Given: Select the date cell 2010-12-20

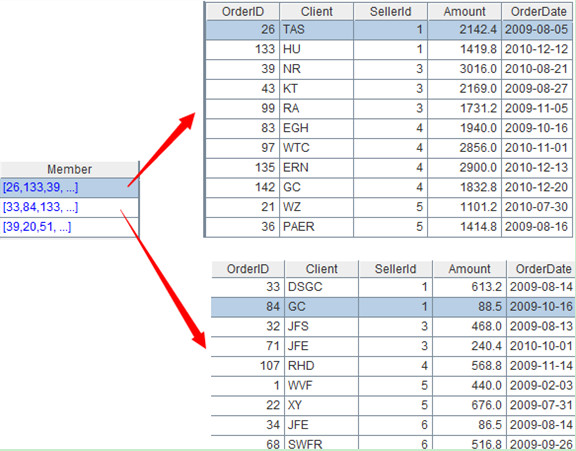Looking at the screenshot, I should 537,187.
